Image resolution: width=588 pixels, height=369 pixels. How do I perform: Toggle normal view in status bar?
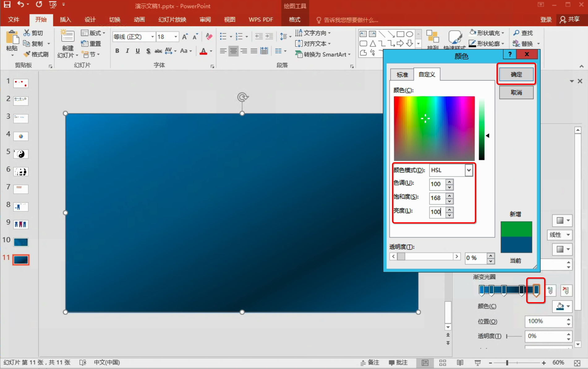pyautogui.click(x=425, y=362)
